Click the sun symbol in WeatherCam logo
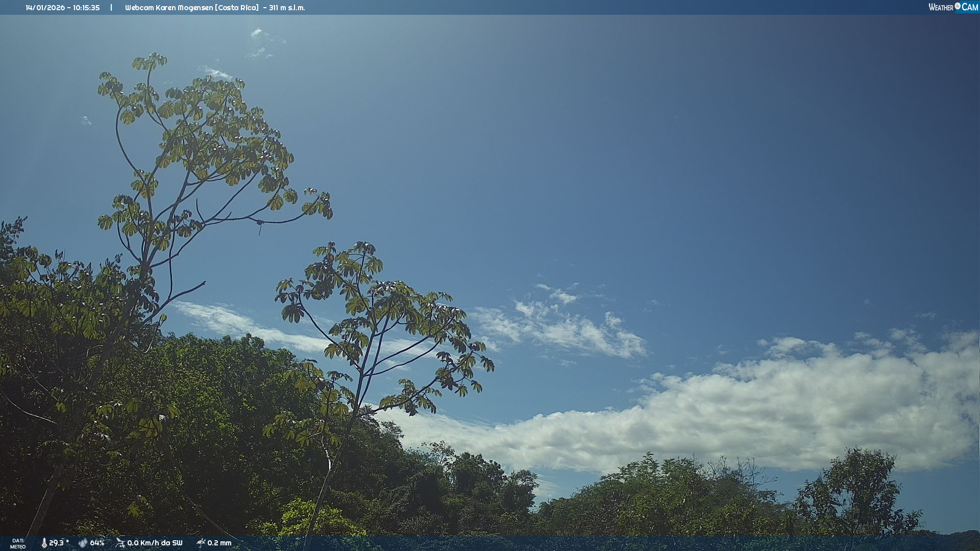The height and width of the screenshot is (551, 980). [x=958, y=6]
